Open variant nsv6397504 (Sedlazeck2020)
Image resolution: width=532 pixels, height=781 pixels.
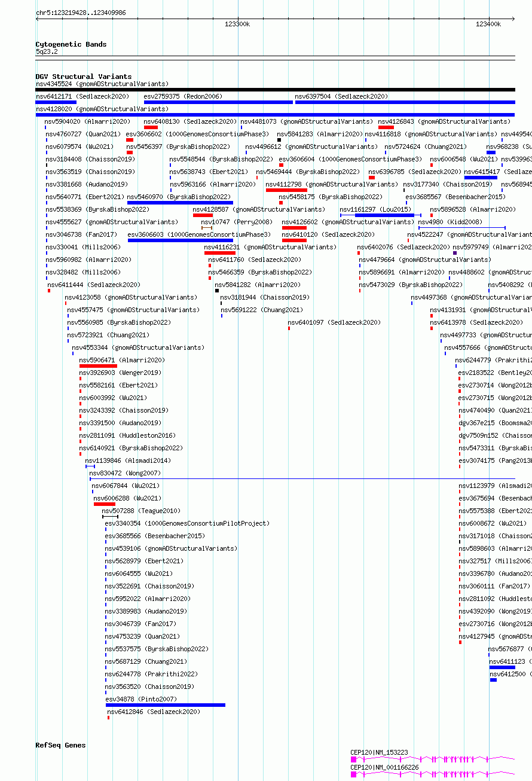click(341, 96)
